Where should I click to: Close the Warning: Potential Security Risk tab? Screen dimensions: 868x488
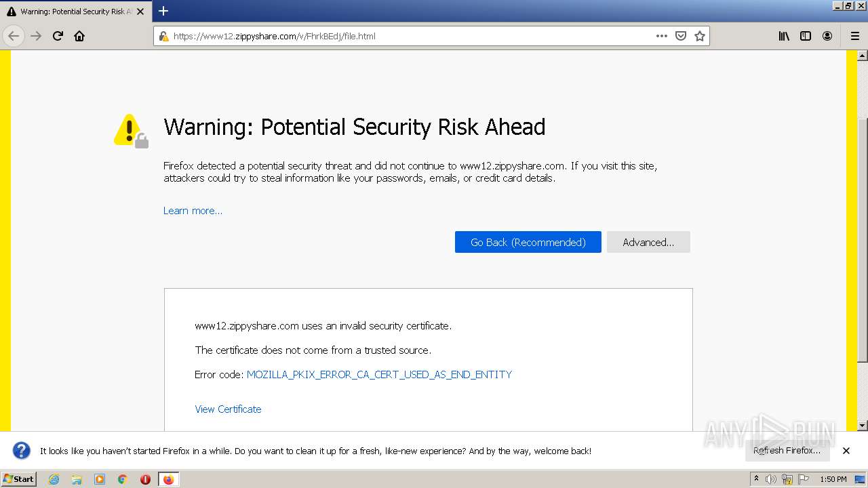(140, 12)
